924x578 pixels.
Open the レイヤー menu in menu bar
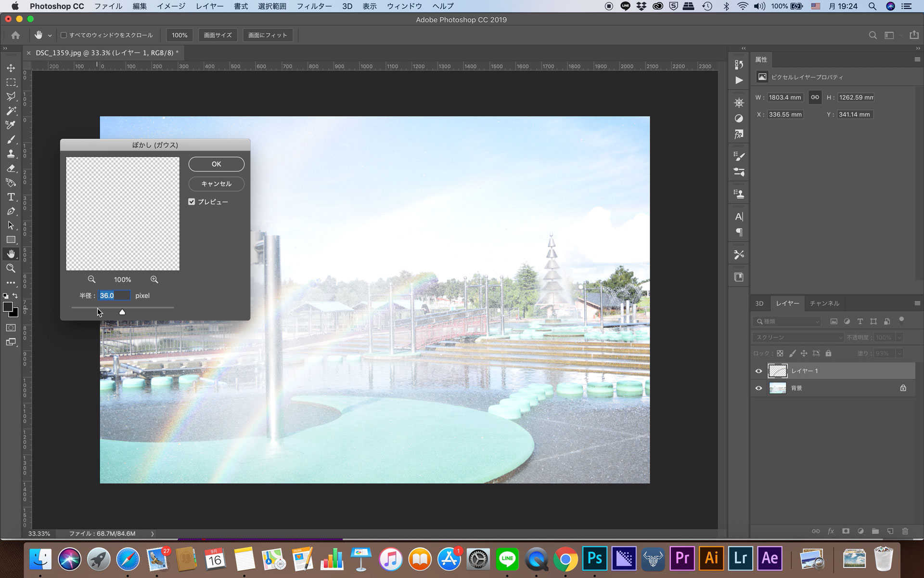209,6
